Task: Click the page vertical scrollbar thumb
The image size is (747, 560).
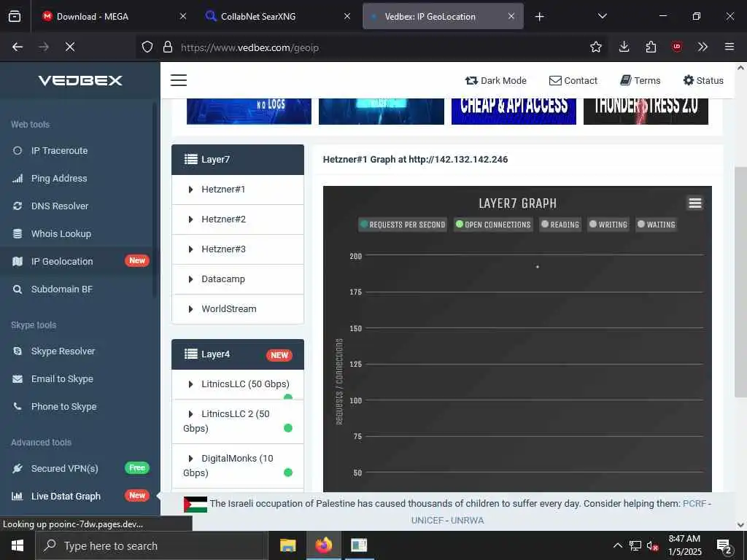Action: click(740, 282)
